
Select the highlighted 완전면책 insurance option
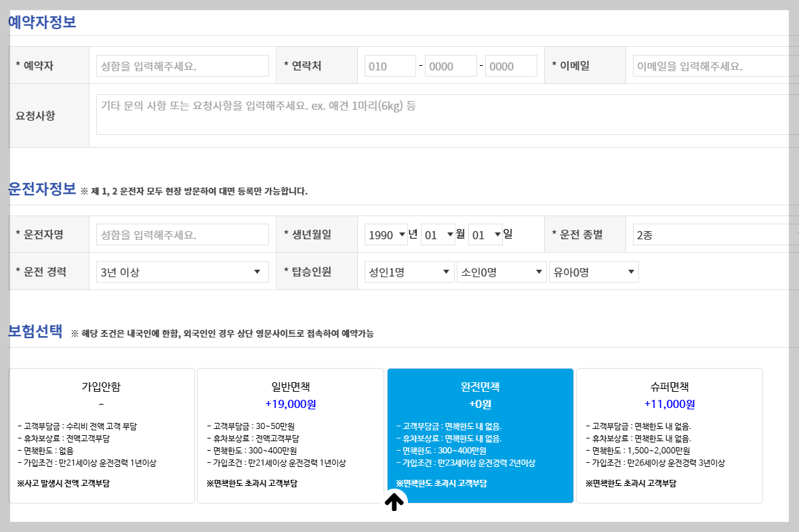(x=480, y=435)
